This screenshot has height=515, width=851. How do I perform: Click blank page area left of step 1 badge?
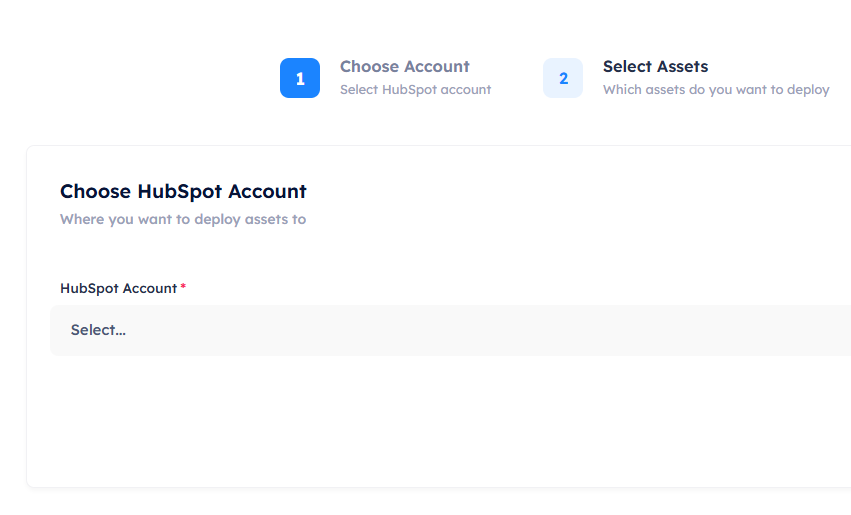click(x=140, y=78)
